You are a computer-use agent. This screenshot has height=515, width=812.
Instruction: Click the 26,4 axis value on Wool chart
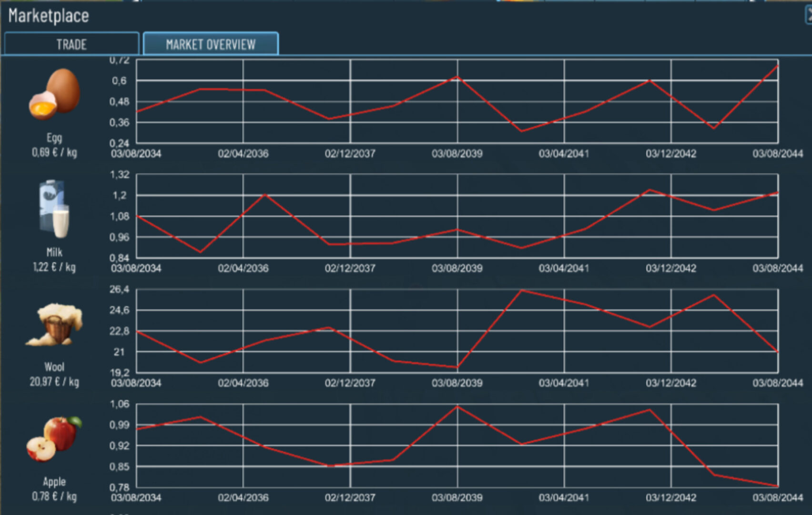[x=119, y=289]
